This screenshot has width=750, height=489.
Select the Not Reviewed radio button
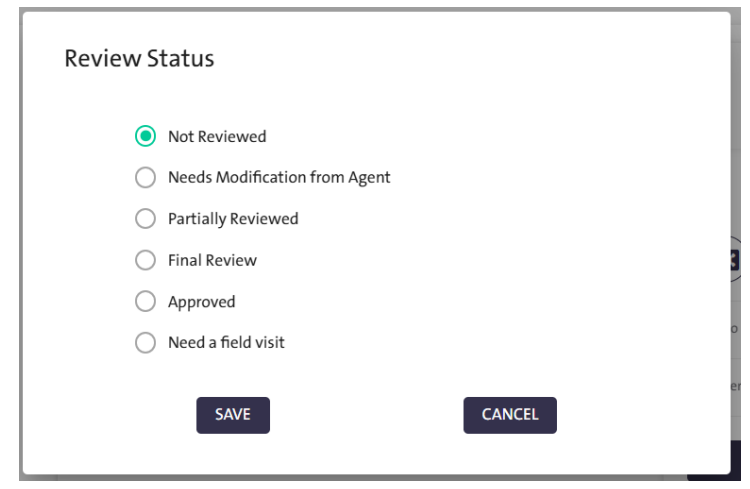pyautogui.click(x=145, y=136)
